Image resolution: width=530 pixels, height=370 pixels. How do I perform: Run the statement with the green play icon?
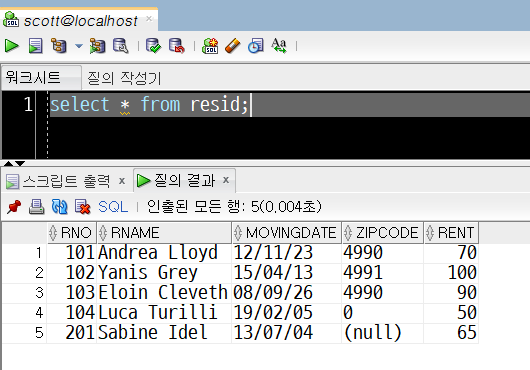[x=12, y=46]
